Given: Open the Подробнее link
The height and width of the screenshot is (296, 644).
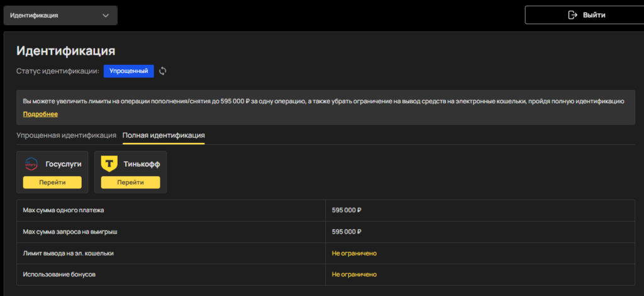Looking at the screenshot, I should [40, 114].
